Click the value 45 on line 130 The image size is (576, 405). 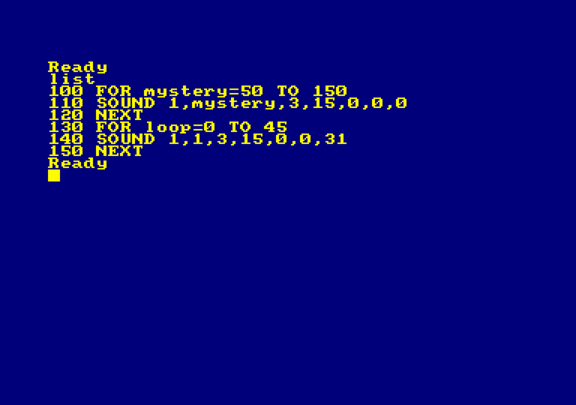click(x=276, y=127)
